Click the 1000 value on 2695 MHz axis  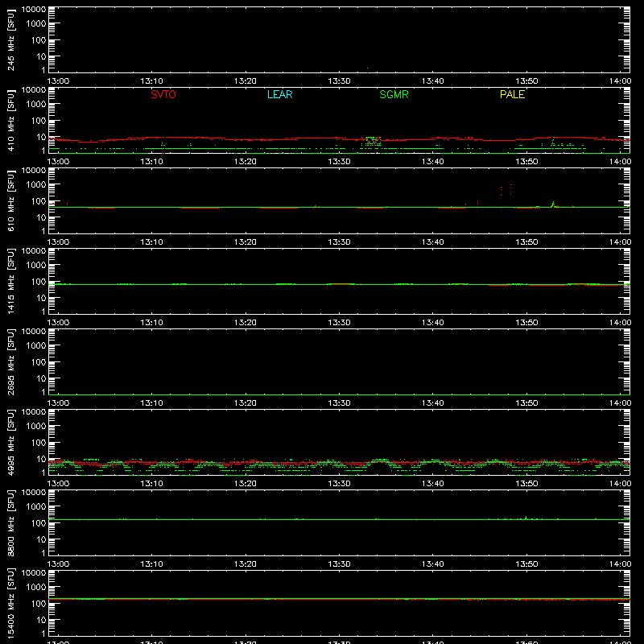point(36,346)
